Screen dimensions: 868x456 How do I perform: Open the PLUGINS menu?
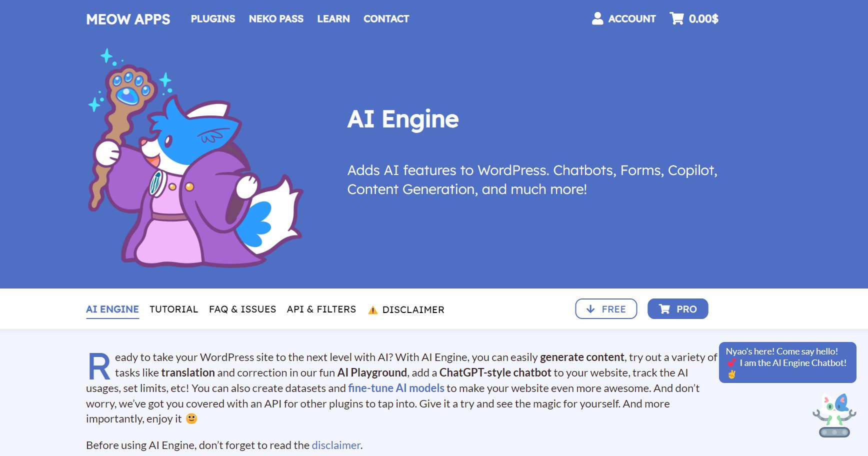[212, 19]
